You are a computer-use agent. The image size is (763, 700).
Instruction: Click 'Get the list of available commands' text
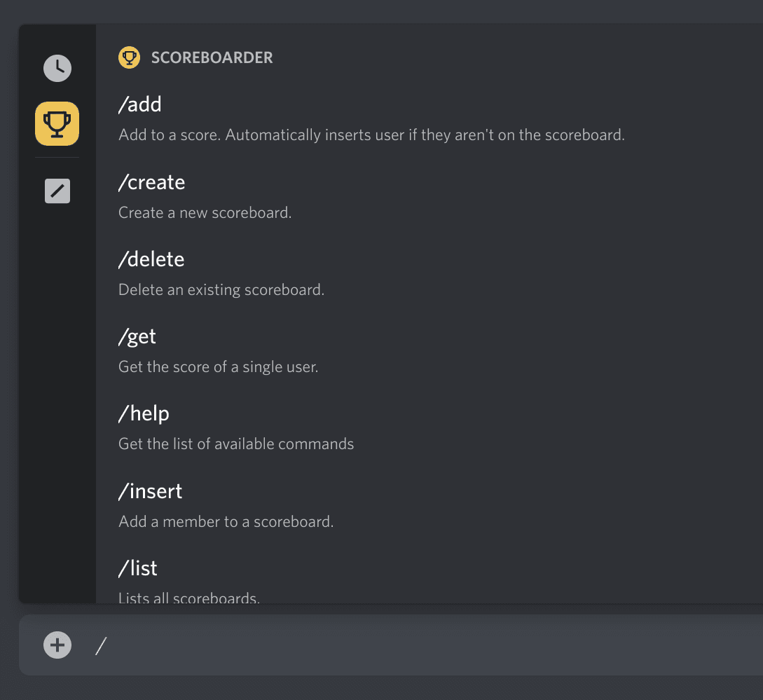click(236, 444)
